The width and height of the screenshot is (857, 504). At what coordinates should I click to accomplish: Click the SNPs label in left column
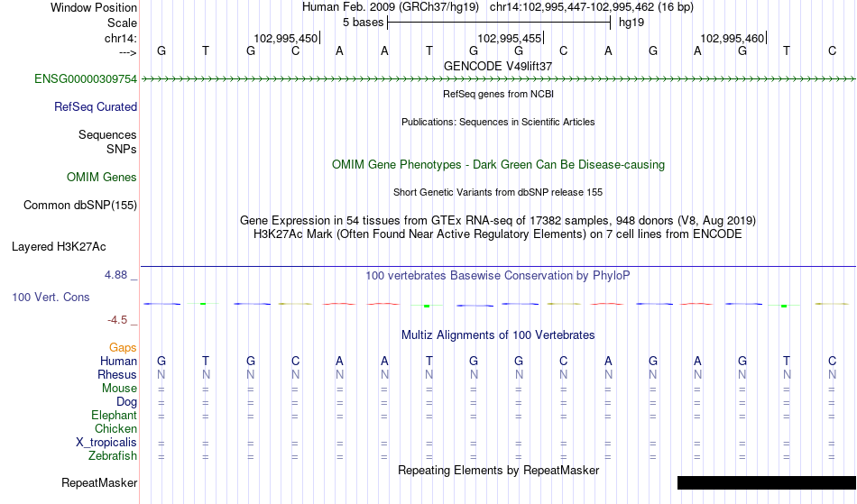122,149
